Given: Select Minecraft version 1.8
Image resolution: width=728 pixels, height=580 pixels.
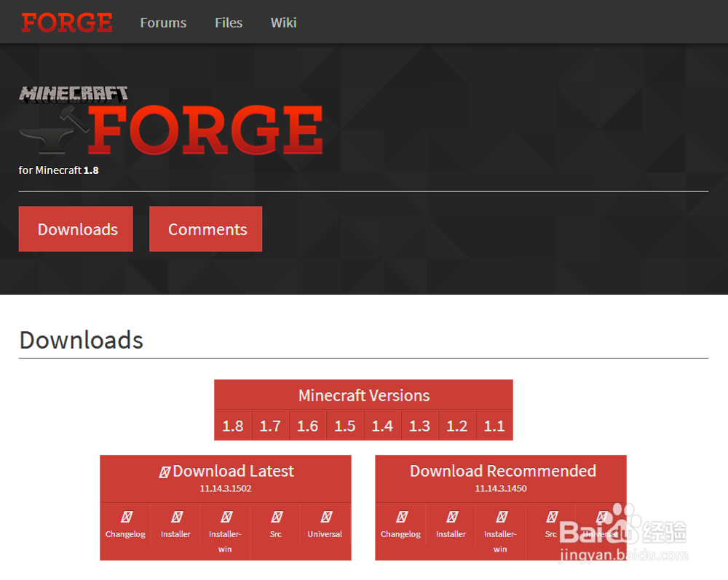Looking at the screenshot, I should click(233, 426).
